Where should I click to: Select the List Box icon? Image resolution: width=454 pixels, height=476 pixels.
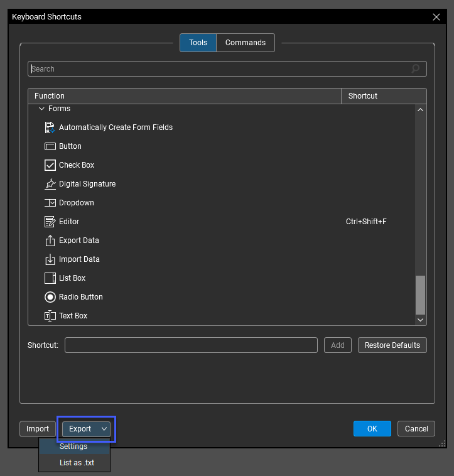point(50,278)
